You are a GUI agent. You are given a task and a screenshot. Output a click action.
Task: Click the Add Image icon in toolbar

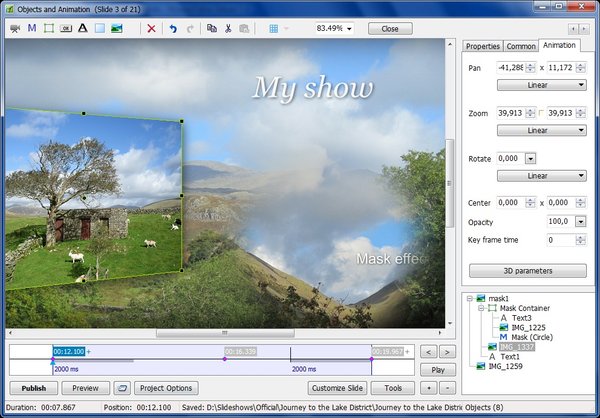[x=117, y=29]
